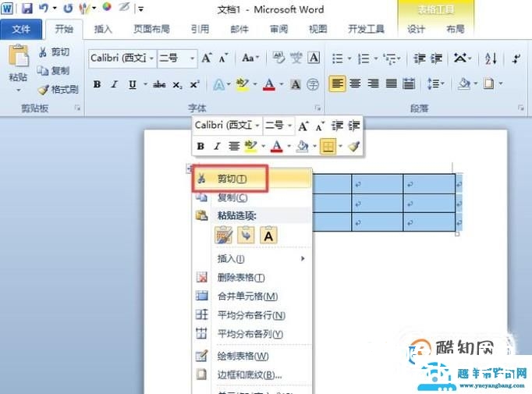Click Merge Formatting paste option
Image resolution: width=532 pixels, height=394 pixels.
(x=246, y=235)
